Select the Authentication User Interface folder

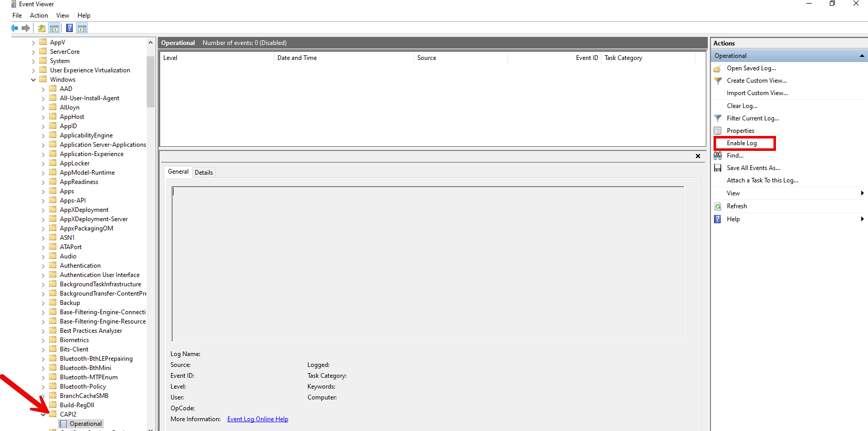100,275
